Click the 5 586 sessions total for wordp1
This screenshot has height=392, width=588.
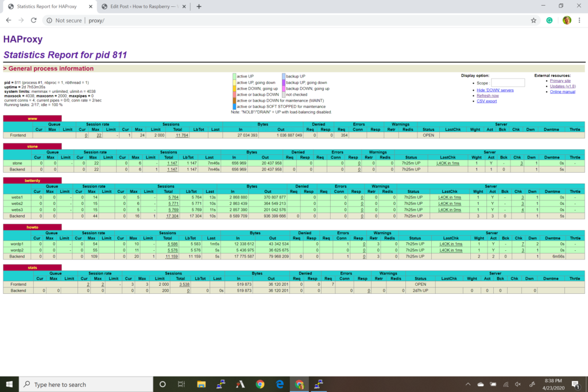172,244
